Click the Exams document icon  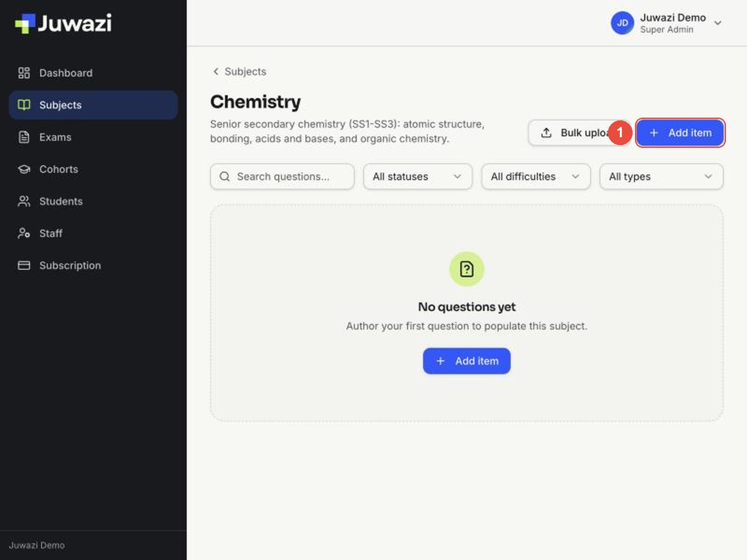click(x=24, y=137)
